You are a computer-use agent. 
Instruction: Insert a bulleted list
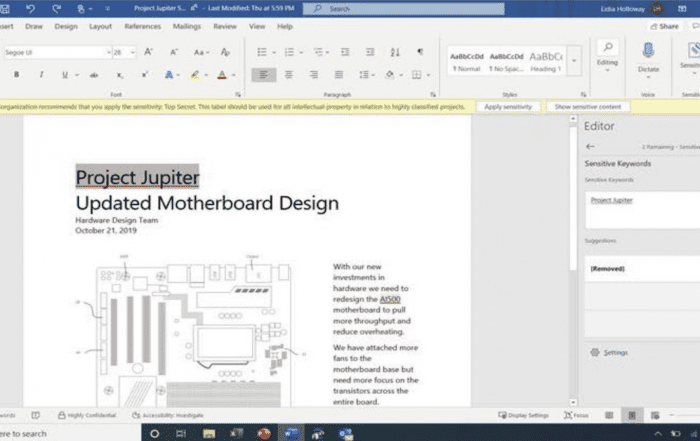(262, 52)
